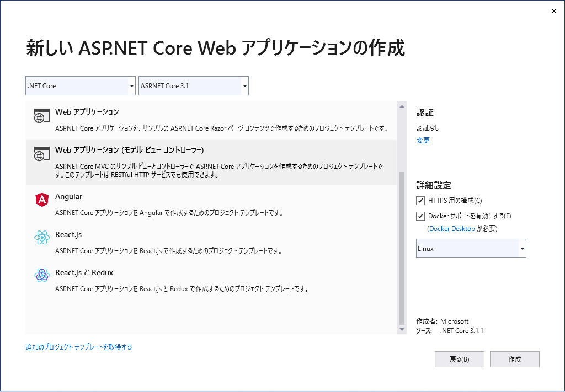Toggle the HTTPS 用の構成 checkbox

[420, 201]
